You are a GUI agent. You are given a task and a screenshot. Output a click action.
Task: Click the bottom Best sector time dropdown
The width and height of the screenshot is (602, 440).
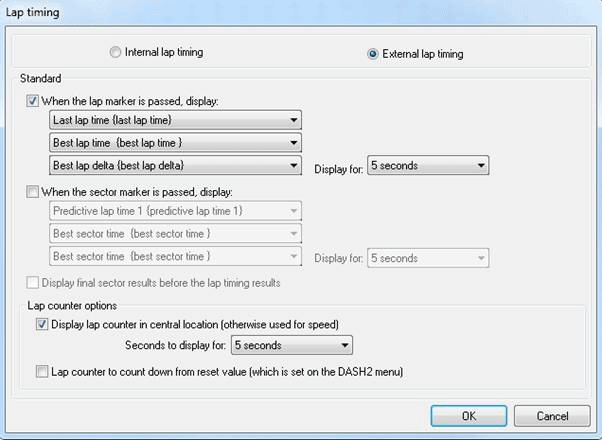[175, 257]
